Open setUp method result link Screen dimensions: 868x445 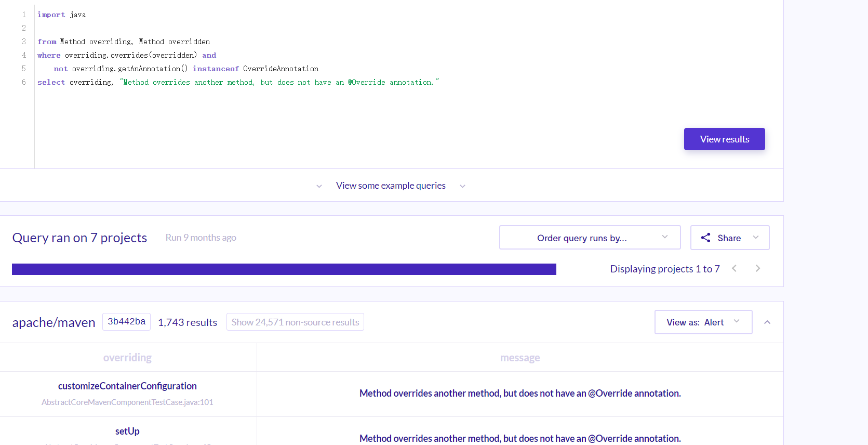[127, 431]
